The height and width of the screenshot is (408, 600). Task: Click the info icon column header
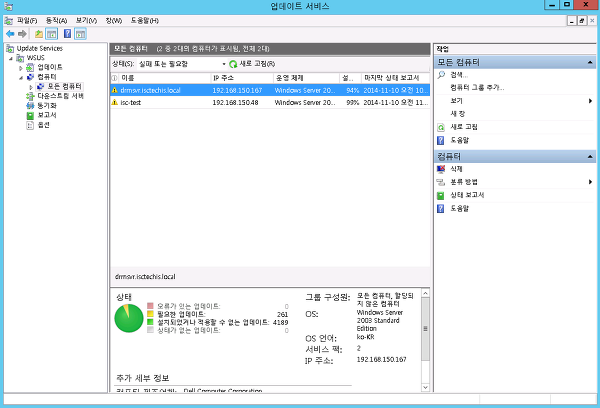click(114, 78)
